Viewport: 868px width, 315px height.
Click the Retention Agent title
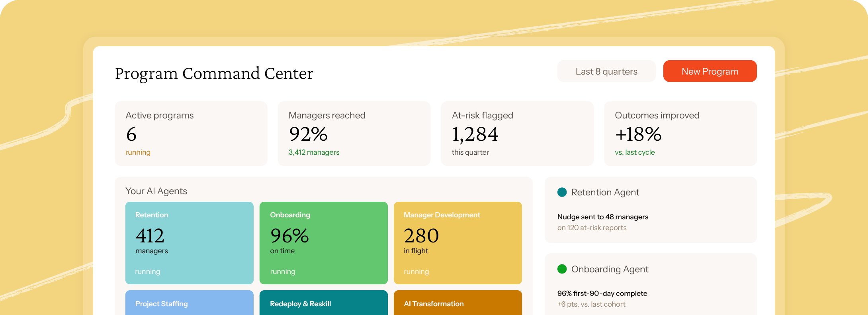[605, 192]
